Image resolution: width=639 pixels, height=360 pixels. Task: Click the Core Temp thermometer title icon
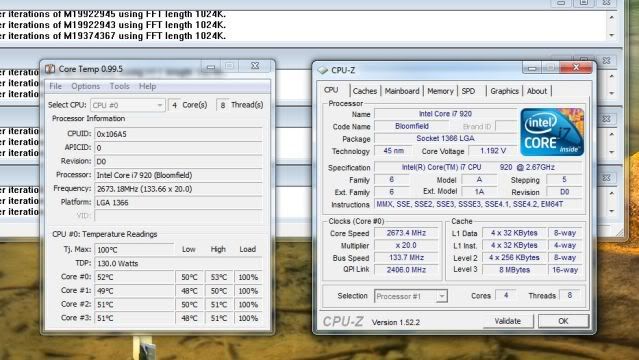(x=50, y=69)
